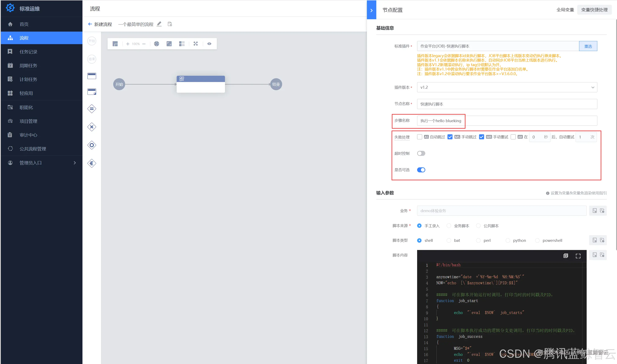Image resolution: width=617 pixels, height=364 pixels.
Task: Click fullscreen icon in script editor
Action: point(578,256)
